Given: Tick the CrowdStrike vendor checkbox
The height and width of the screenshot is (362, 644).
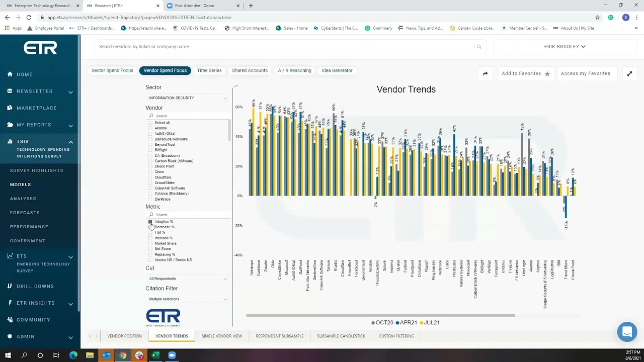Looking at the screenshot, I should (x=150, y=183).
